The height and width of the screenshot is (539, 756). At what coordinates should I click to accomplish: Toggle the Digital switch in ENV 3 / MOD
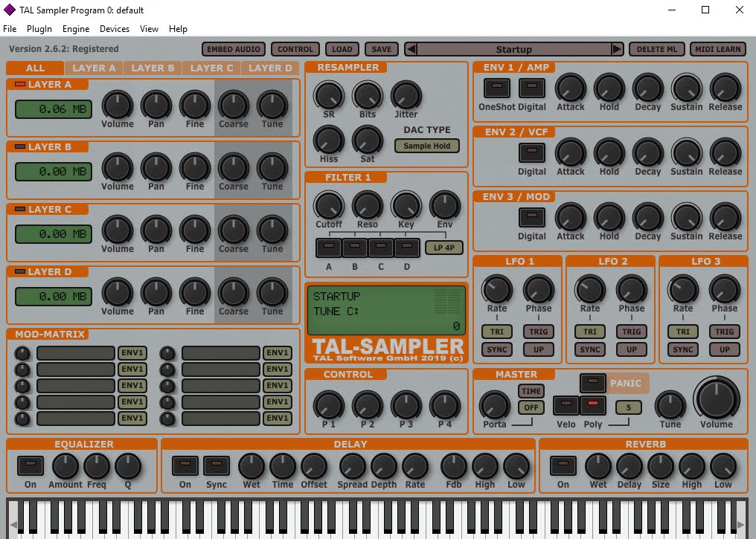(532, 217)
